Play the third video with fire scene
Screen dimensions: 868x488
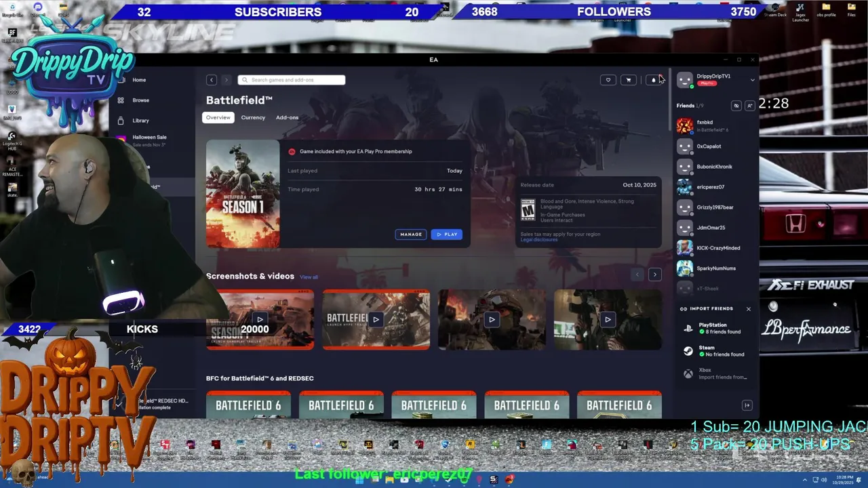click(x=492, y=319)
